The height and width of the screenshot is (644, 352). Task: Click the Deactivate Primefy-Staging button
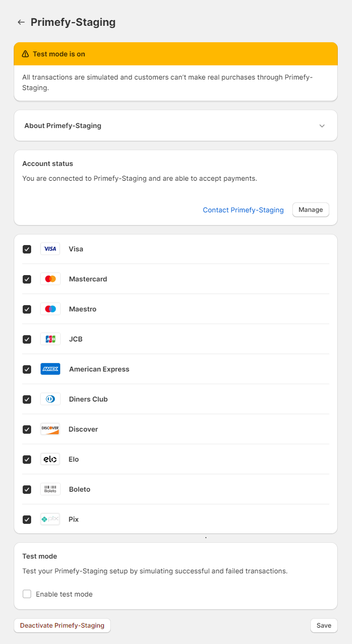62,626
